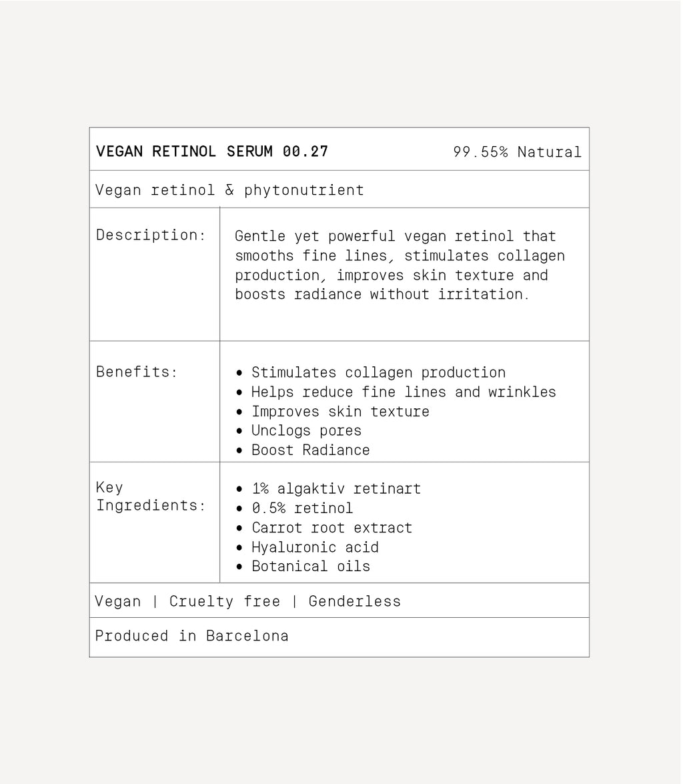683x784 pixels.
Task: Click the Hyaluronic acid ingredient
Action: (315, 547)
